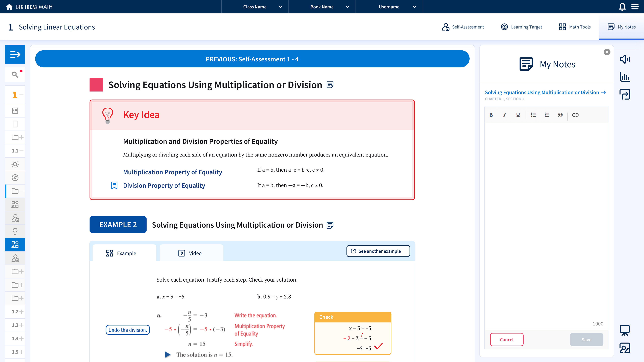This screenshot has width=644, height=362.
Task: Insert a numbered list in My Notes
Action: pos(547,115)
